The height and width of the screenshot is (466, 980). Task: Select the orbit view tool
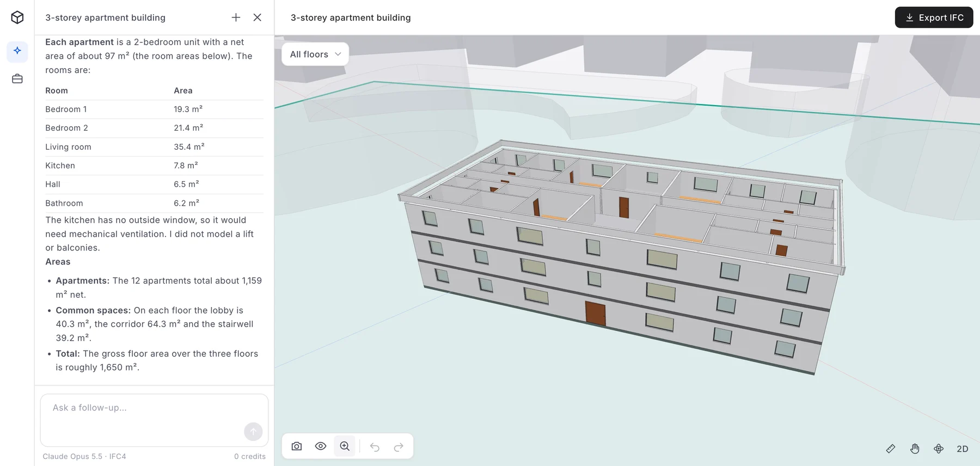coord(939,449)
